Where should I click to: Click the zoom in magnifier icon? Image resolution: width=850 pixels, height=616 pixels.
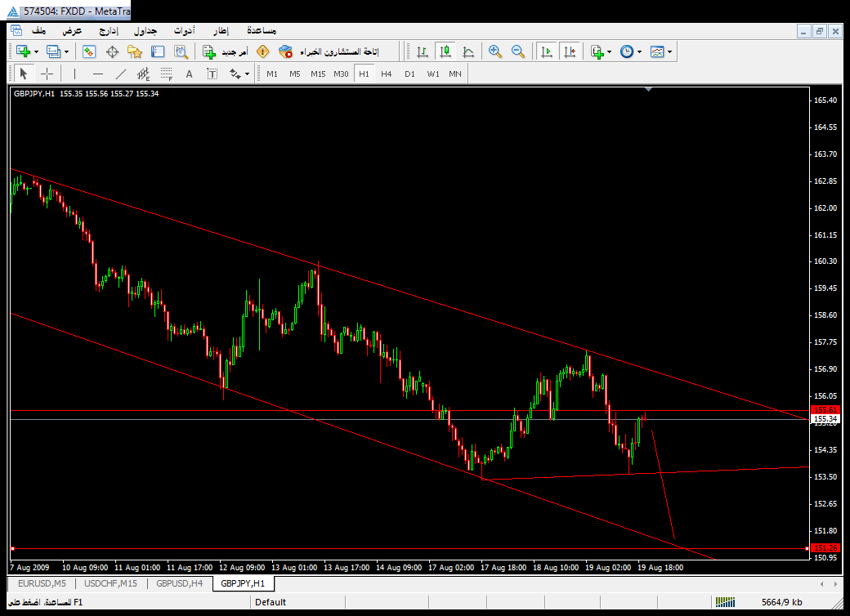pos(494,51)
